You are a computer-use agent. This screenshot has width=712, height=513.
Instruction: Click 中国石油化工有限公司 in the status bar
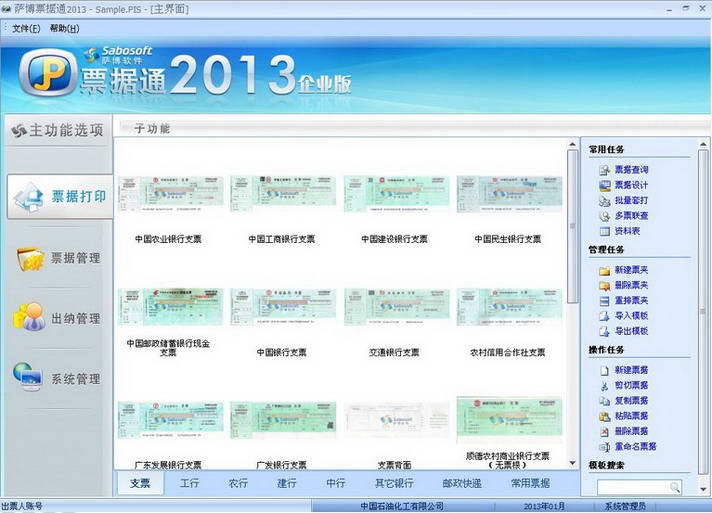tap(402, 506)
